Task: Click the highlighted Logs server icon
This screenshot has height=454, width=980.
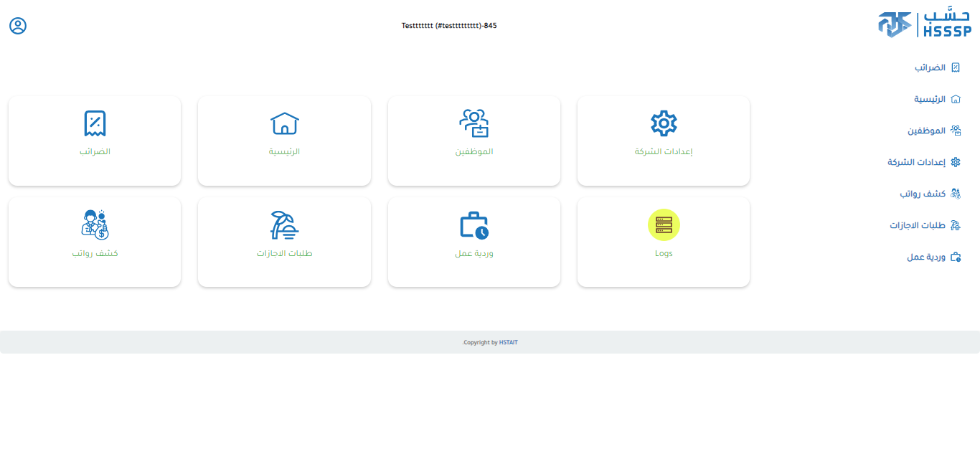Action: click(x=664, y=224)
